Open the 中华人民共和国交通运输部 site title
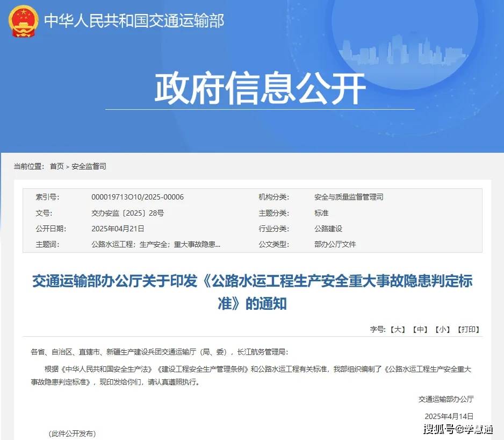 coord(134,21)
